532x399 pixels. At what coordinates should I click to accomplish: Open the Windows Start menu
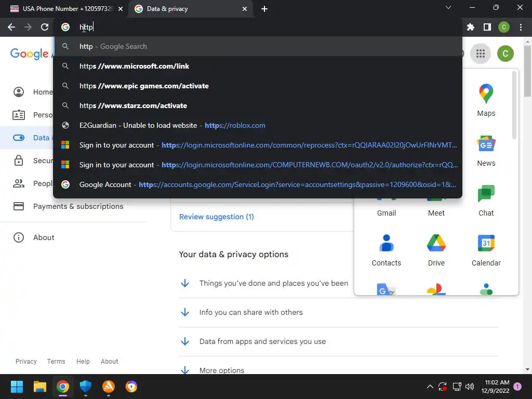(x=17, y=387)
